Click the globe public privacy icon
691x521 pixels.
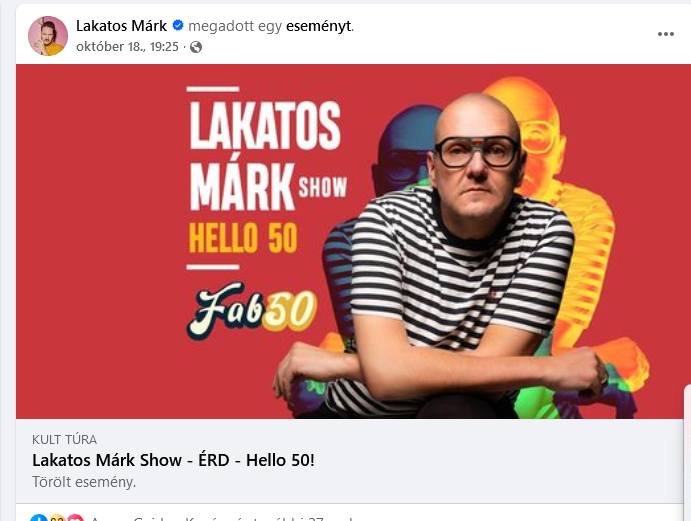point(196,47)
